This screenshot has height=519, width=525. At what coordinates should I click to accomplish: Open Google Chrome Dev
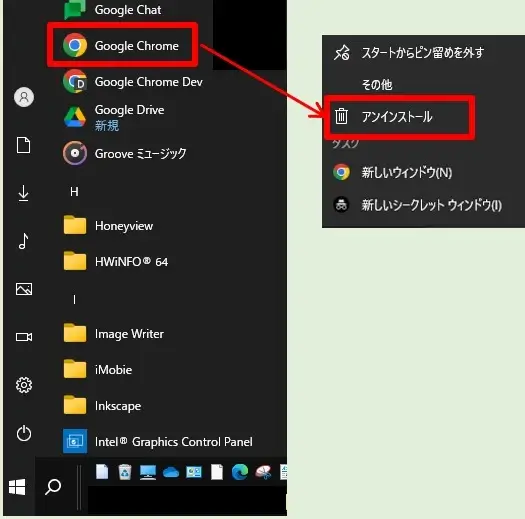coord(134,81)
